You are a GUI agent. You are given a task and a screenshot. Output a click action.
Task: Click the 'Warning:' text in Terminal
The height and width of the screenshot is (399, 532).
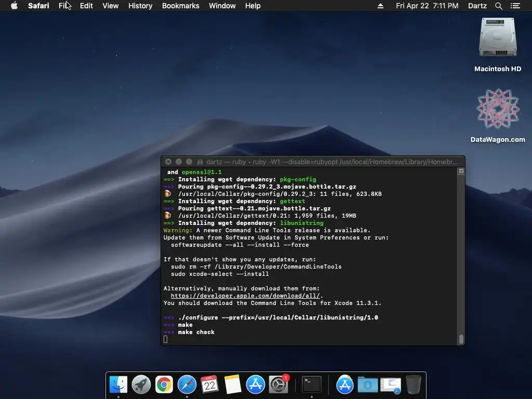coord(178,230)
